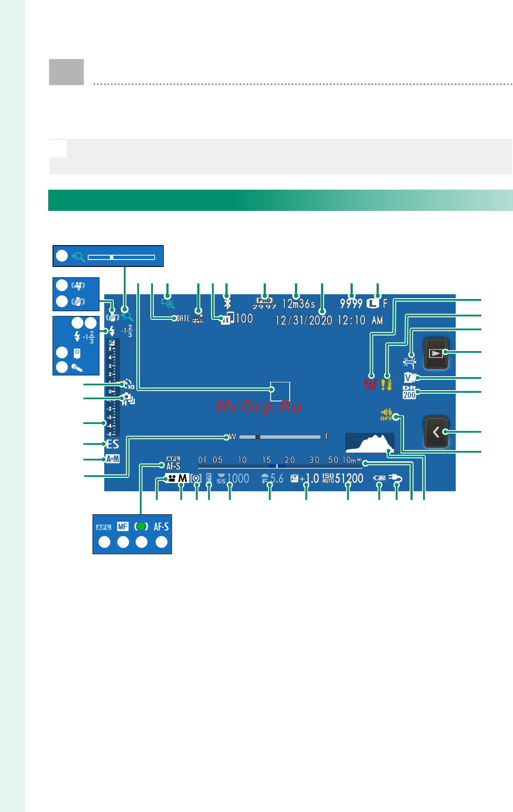Click remaining frames 9999
This screenshot has height=812, width=513.
pos(351,303)
